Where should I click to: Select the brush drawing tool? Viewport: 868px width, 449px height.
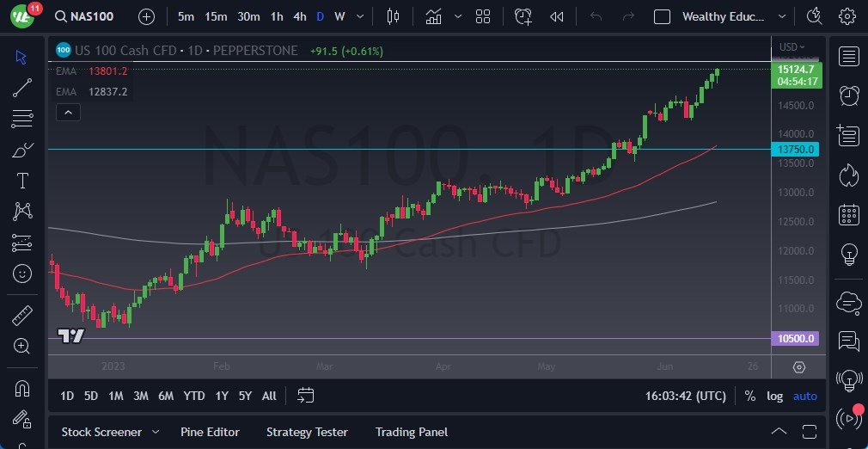click(x=22, y=150)
